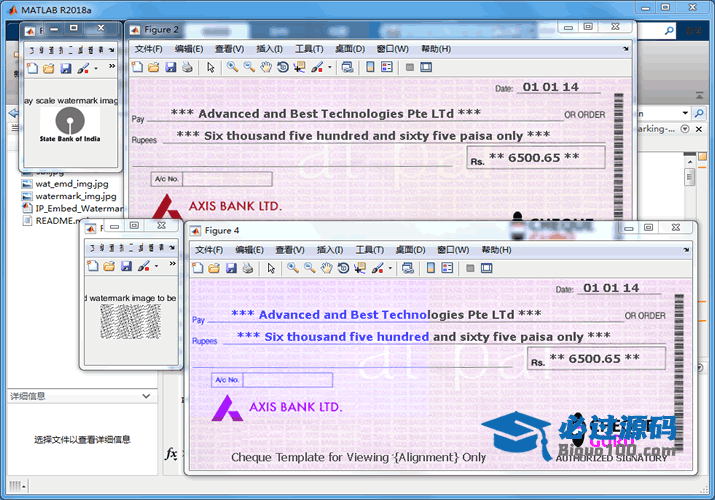Open brush color dropdown in Figure 2 toolbar
The image size is (715, 500).
click(330, 67)
